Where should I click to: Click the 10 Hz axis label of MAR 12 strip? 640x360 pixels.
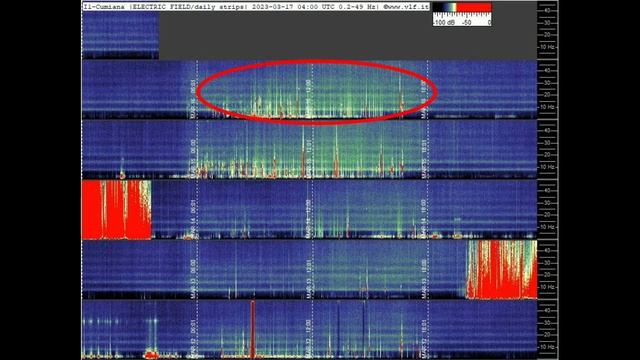547,347
